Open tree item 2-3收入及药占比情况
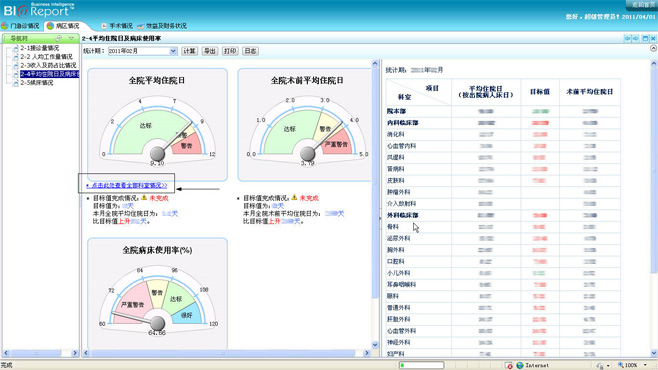Viewport: 658px width, 370px height. coord(48,65)
